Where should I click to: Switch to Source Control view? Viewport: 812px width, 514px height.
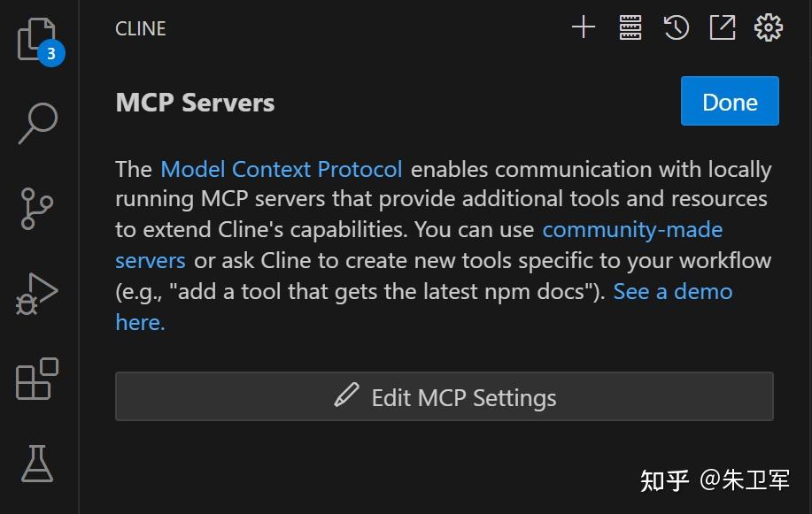point(37,209)
